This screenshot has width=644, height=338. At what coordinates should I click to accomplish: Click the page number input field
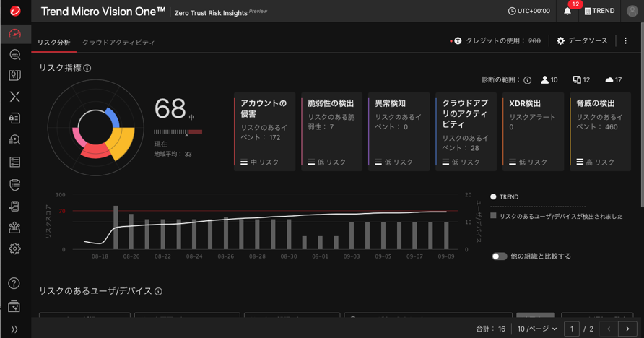[573, 329]
